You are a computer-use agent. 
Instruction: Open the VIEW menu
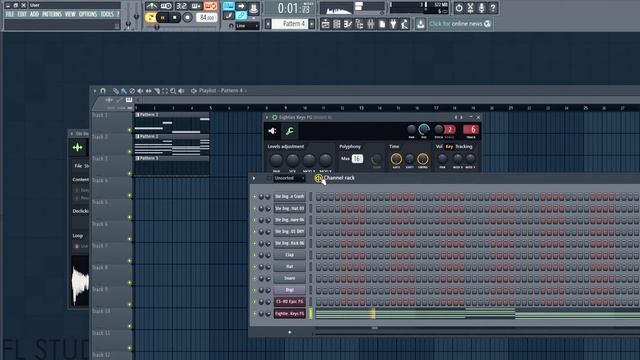[70, 14]
